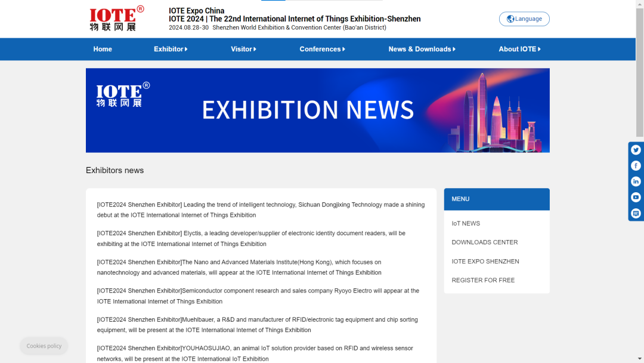Expand the Exhibitor menu dropdown
Image resolution: width=644 pixels, height=363 pixels.
[171, 49]
